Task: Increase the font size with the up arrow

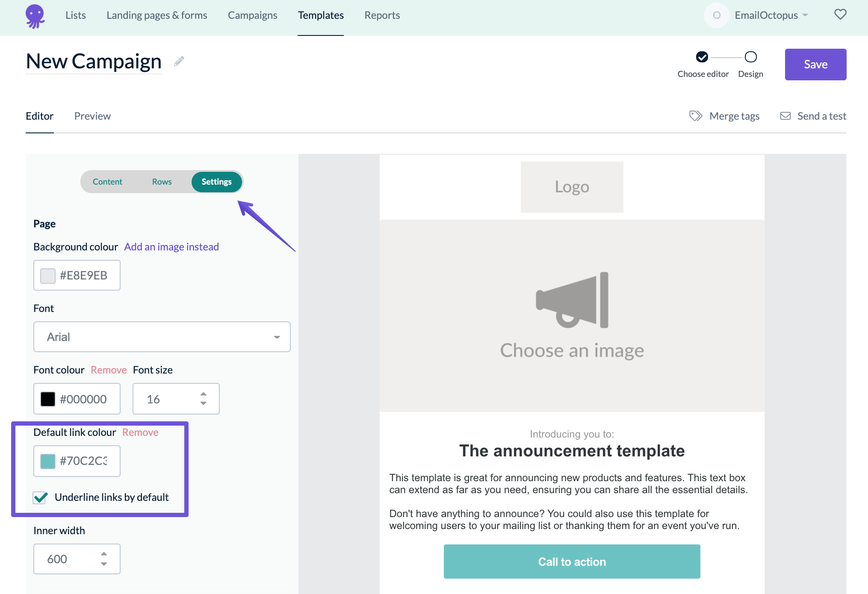Action: [x=203, y=393]
